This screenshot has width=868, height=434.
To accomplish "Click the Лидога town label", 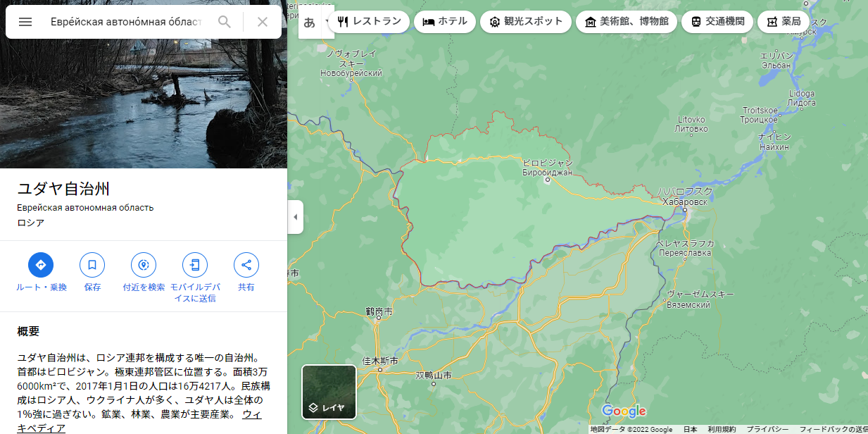I will [x=802, y=102].
